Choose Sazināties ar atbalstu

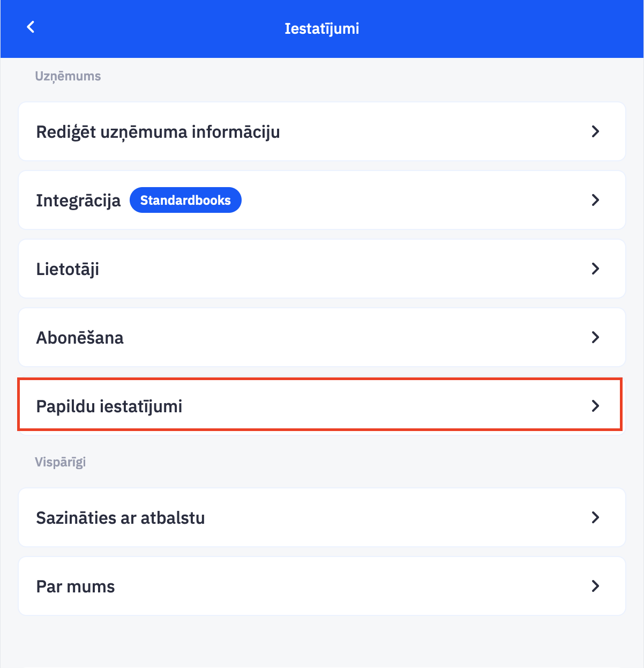(121, 518)
